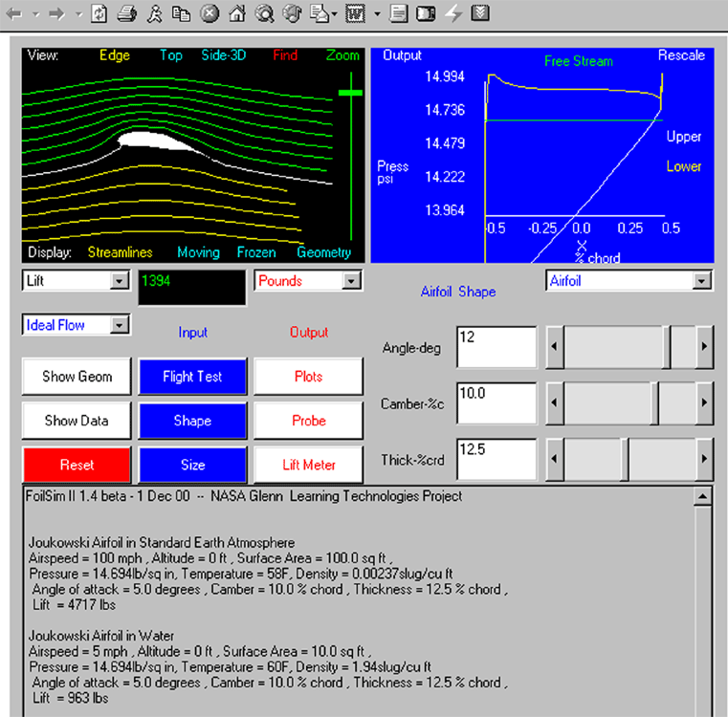Viewport: 728px width, 717px height.
Task: Increase camber with right slider arrow
Action: [x=704, y=403]
